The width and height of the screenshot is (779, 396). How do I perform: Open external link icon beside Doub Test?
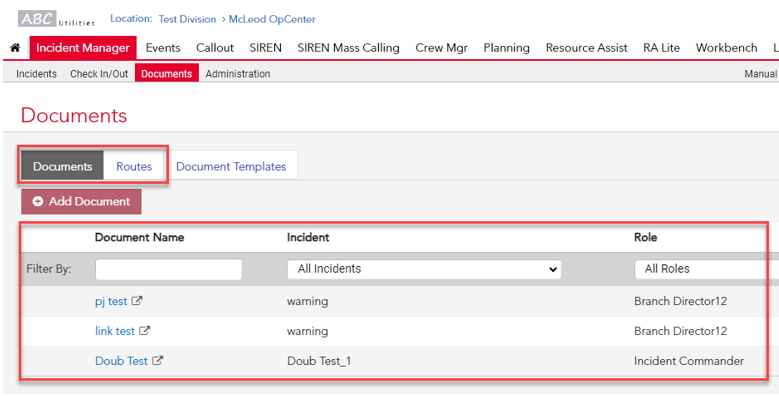pos(157,360)
